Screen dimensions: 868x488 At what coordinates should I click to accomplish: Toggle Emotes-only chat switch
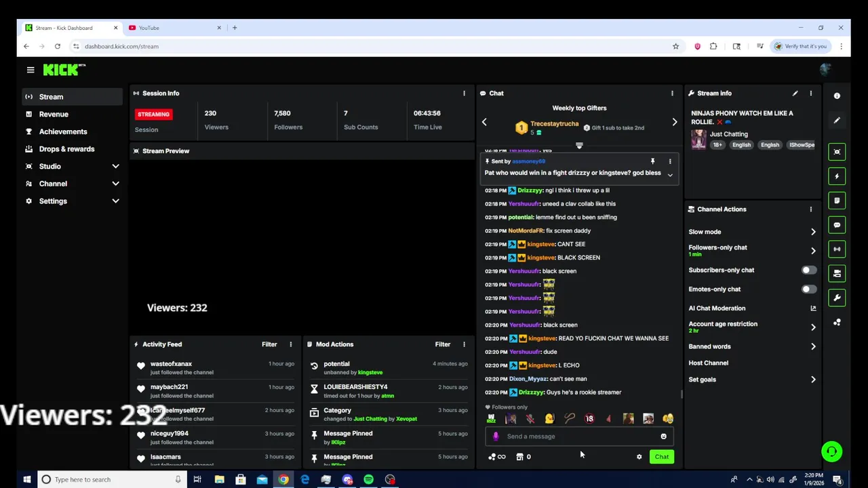808,289
